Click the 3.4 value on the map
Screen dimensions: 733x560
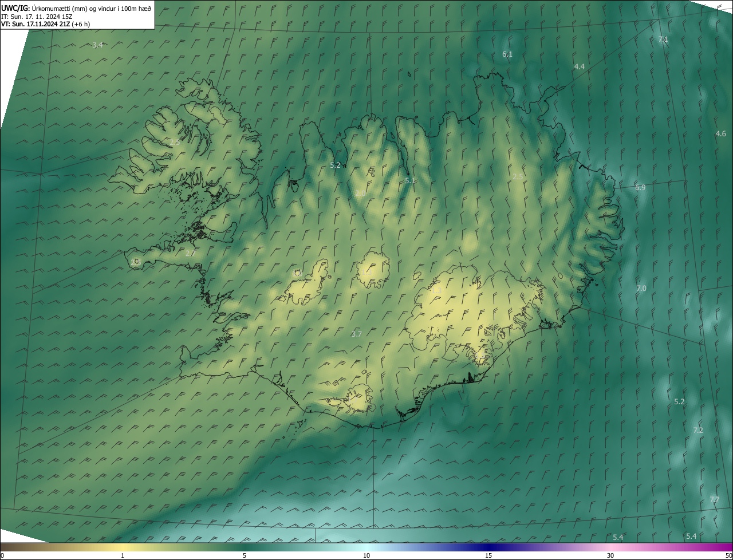pos(97,45)
